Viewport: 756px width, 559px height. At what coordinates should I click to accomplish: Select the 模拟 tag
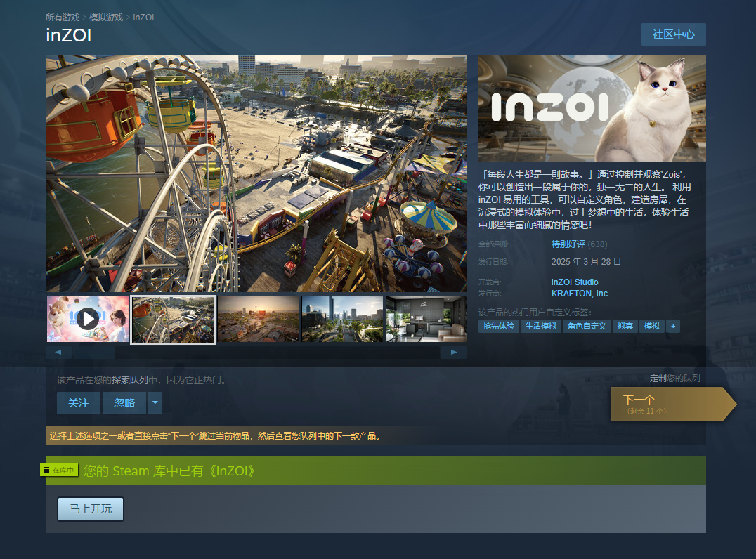click(652, 327)
